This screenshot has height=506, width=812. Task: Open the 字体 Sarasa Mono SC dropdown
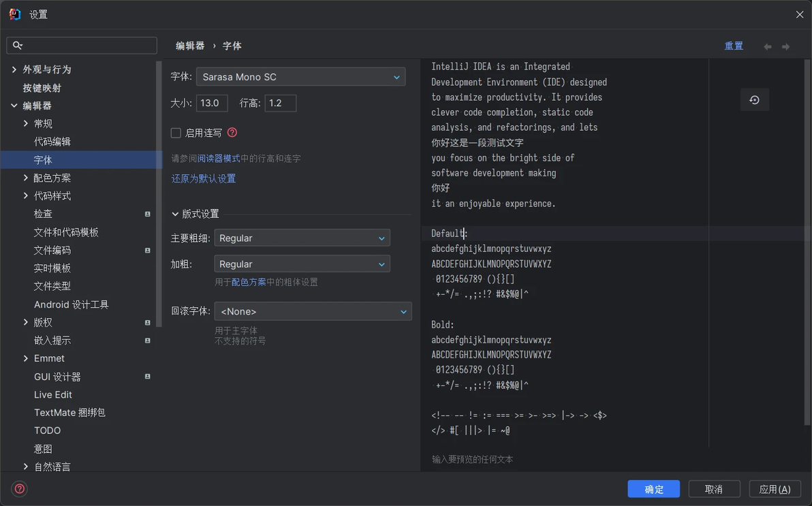pyautogui.click(x=301, y=77)
